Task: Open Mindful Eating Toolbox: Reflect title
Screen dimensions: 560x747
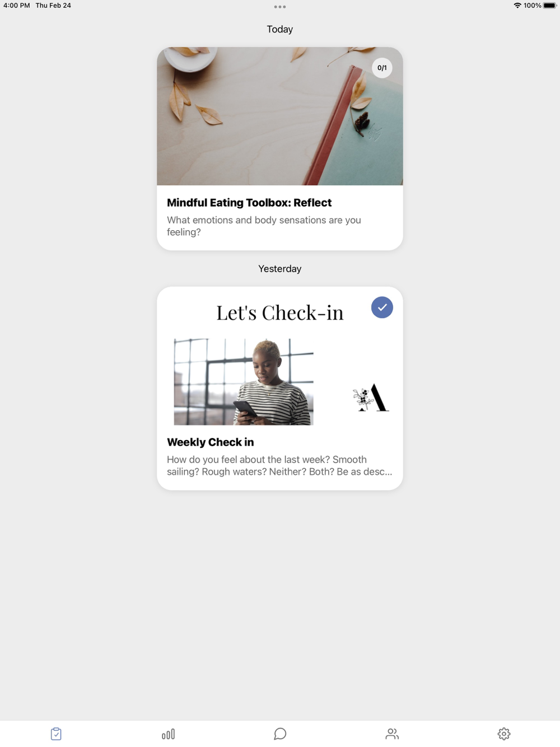Action: click(249, 203)
